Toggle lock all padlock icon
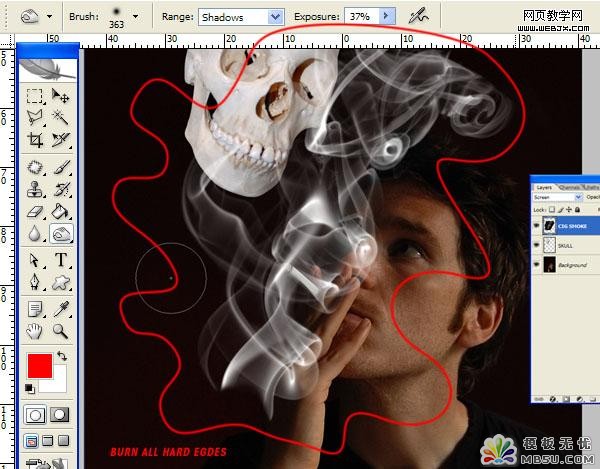 (577, 210)
